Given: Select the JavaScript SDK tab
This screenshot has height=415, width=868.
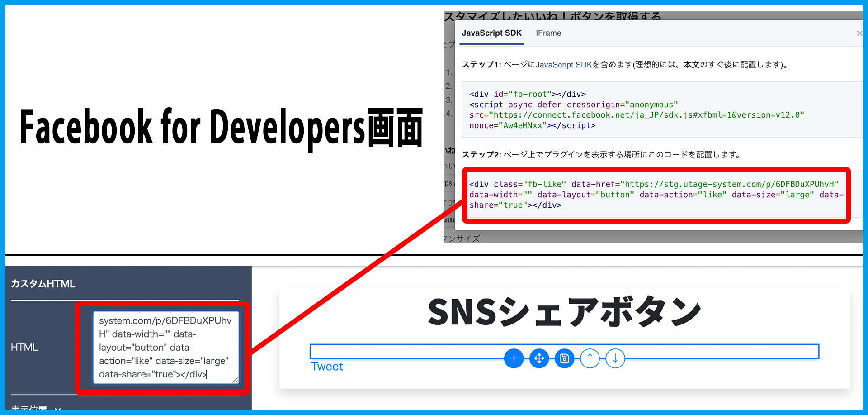Looking at the screenshot, I should [x=491, y=33].
